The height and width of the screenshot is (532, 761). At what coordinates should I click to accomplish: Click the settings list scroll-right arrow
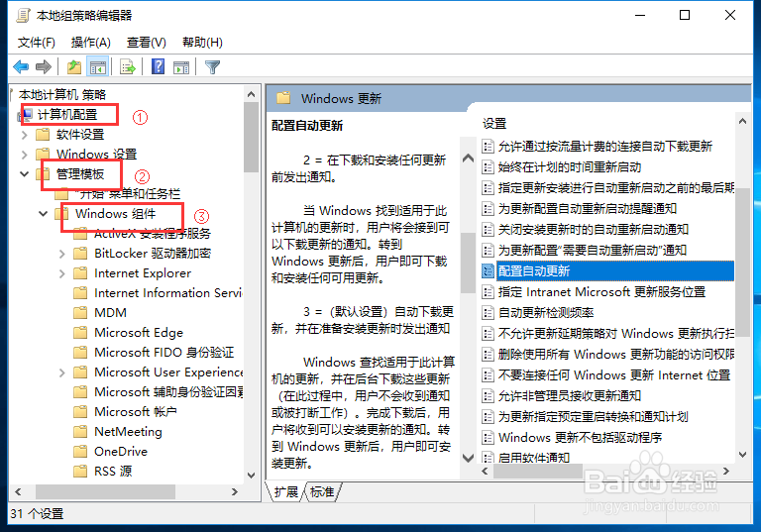point(726,472)
